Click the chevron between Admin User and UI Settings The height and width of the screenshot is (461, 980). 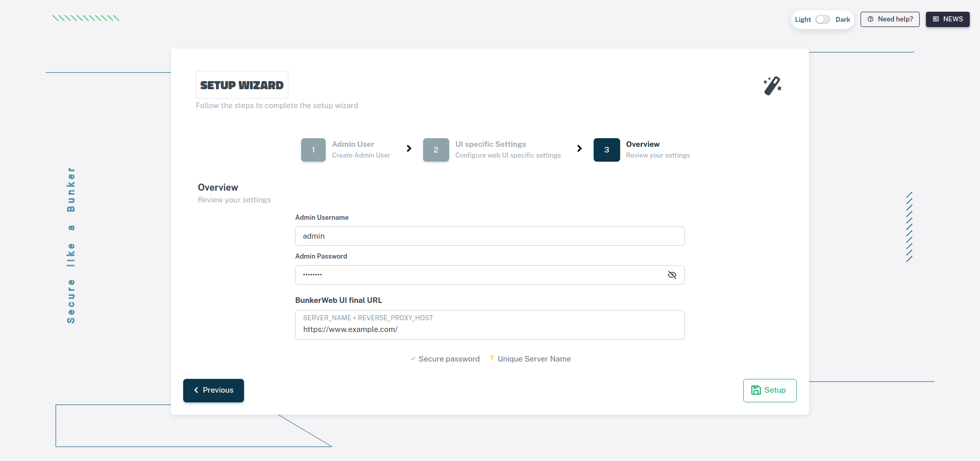pos(409,148)
